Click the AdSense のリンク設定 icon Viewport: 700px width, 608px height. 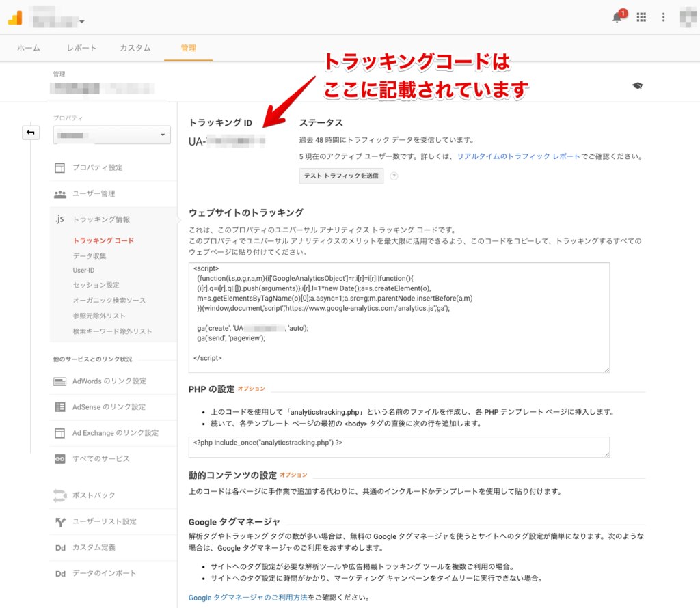click(x=60, y=407)
